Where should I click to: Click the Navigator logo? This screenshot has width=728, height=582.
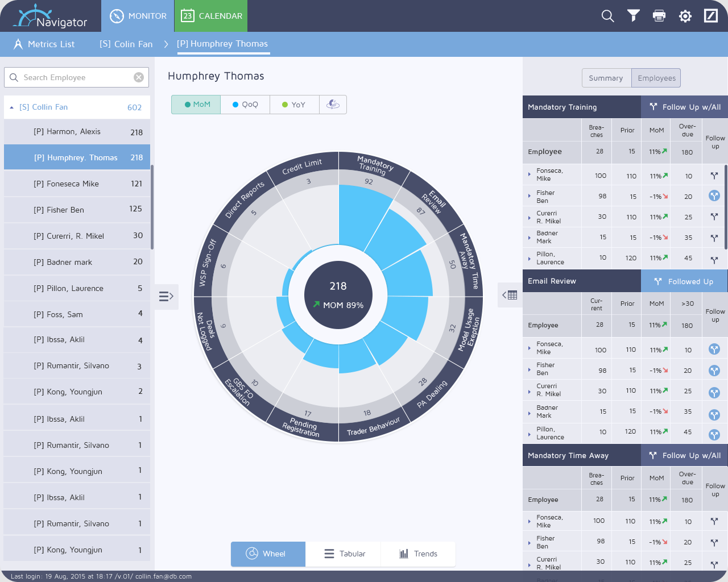click(x=50, y=16)
